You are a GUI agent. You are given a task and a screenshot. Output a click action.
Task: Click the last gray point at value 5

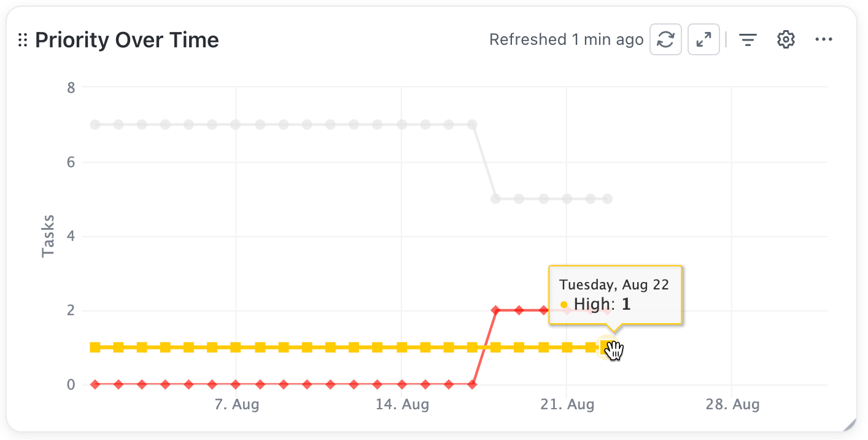[x=607, y=198]
